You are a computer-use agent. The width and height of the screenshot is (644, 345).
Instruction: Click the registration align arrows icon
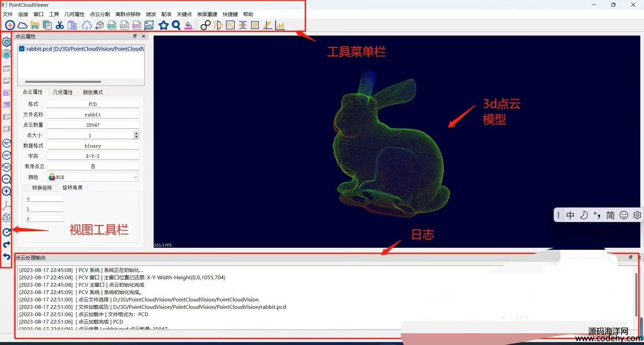pos(243,25)
